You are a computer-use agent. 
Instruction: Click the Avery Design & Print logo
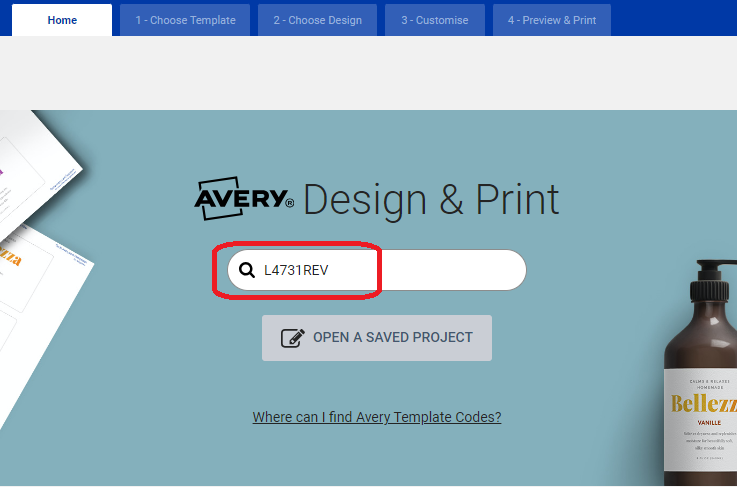376,199
